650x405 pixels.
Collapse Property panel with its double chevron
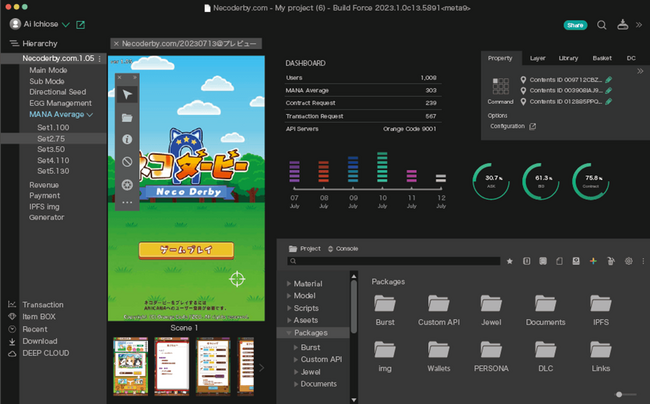(x=640, y=71)
